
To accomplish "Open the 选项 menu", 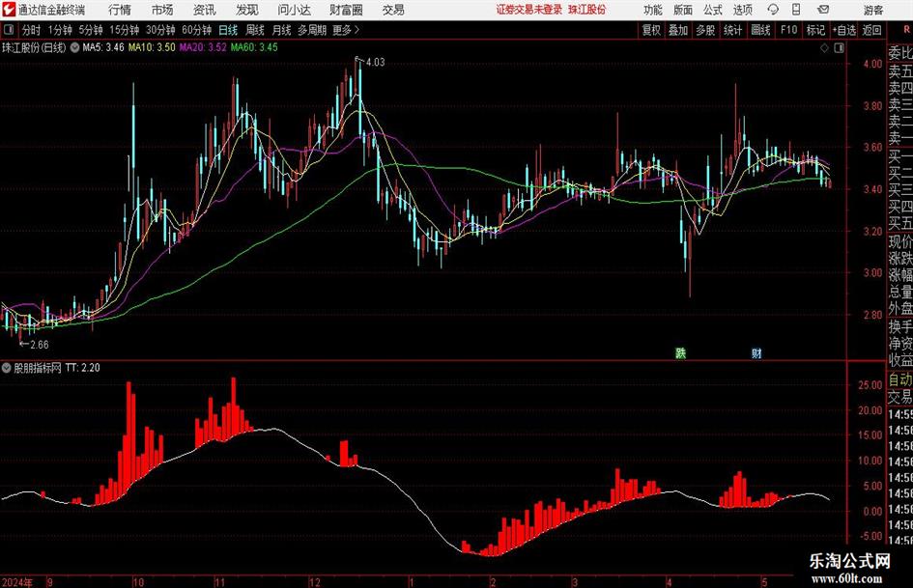I will coord(743,10).
